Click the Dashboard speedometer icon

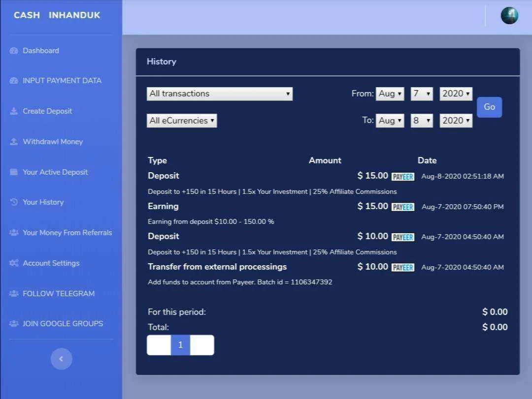tap(14, 51)
